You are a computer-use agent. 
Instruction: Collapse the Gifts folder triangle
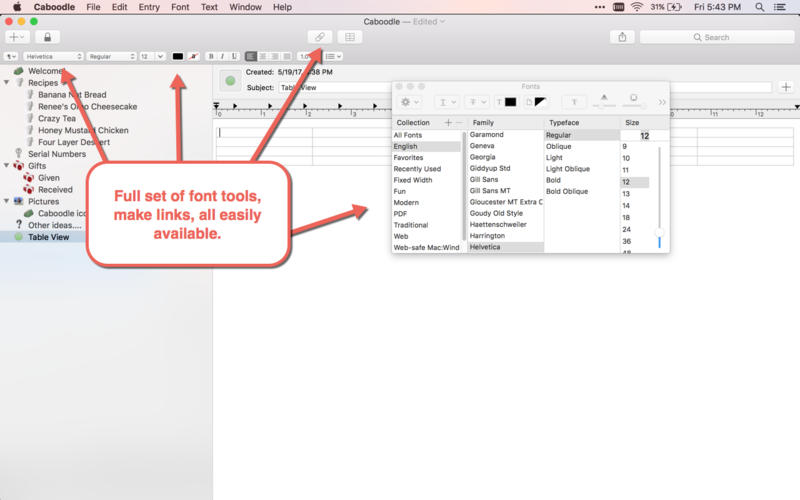pos(7,166)
